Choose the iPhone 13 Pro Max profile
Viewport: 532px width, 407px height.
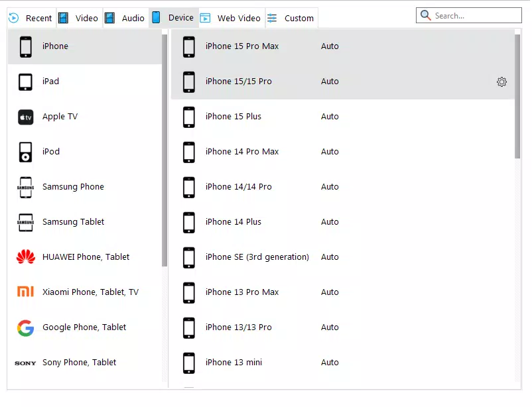tap(343, 292)
